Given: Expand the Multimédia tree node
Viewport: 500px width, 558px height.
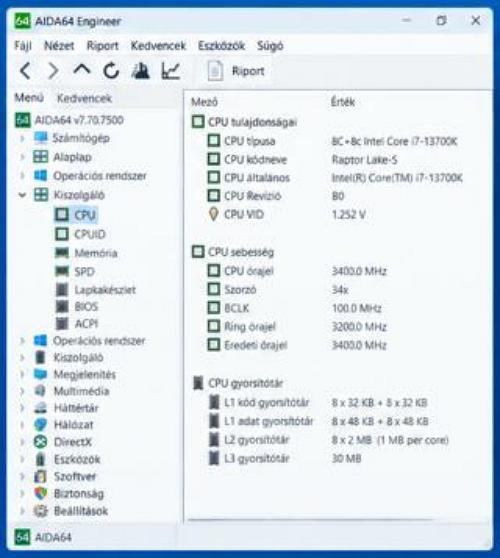Looking at the screenshot, I should tap(22, 391).
